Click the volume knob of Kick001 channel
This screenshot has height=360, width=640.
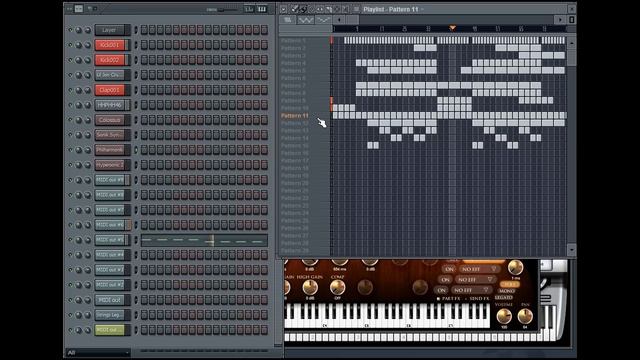tap(87, 45)
